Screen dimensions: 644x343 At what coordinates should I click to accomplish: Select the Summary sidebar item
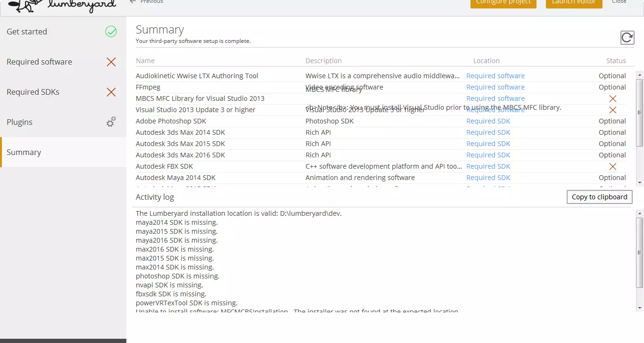[x=24, y=152]
